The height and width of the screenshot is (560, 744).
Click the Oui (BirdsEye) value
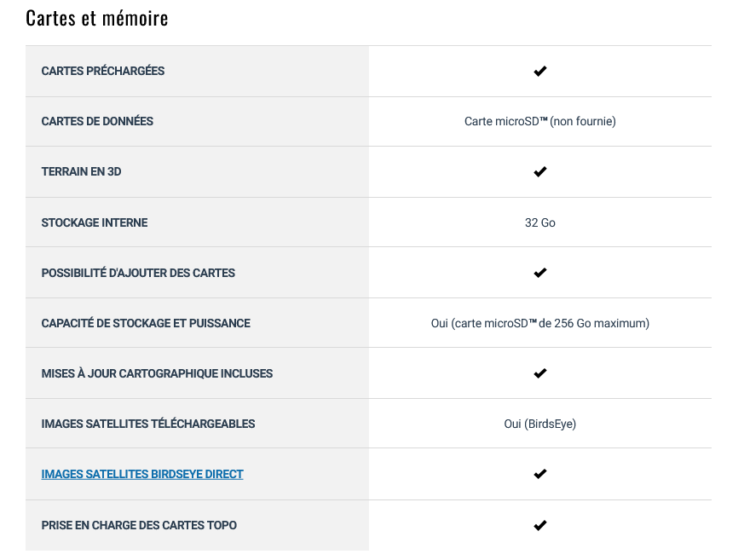[540, 424]
